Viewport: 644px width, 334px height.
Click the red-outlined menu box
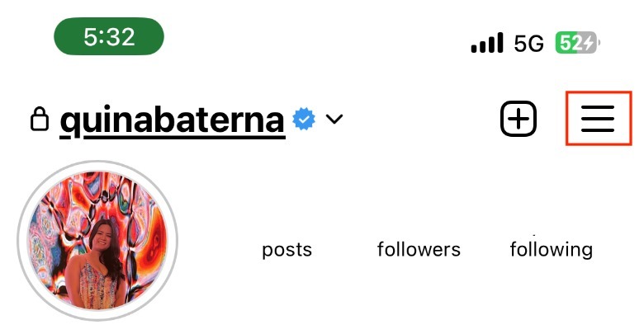click(599, 118)
